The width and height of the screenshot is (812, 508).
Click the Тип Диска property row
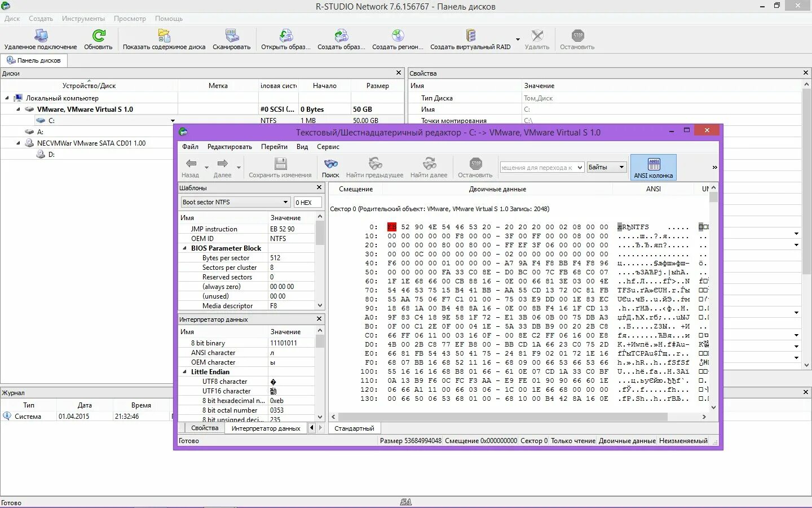[604, 98]
